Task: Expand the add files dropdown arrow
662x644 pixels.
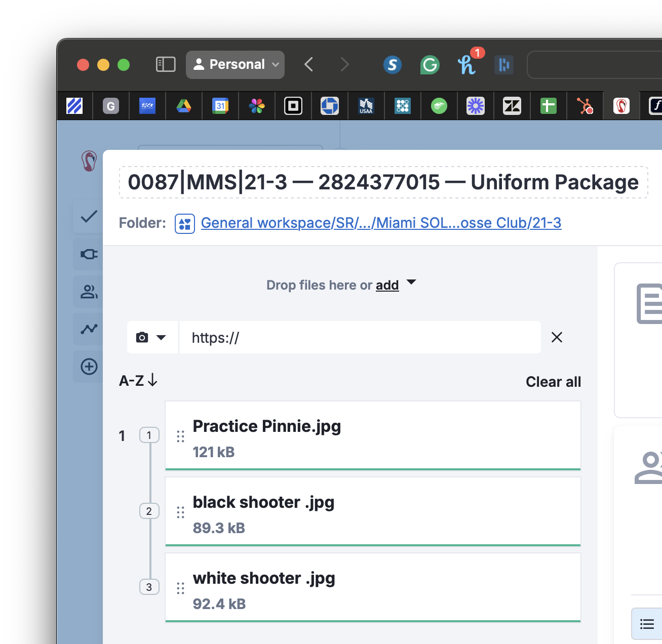Action: point(411,283)
